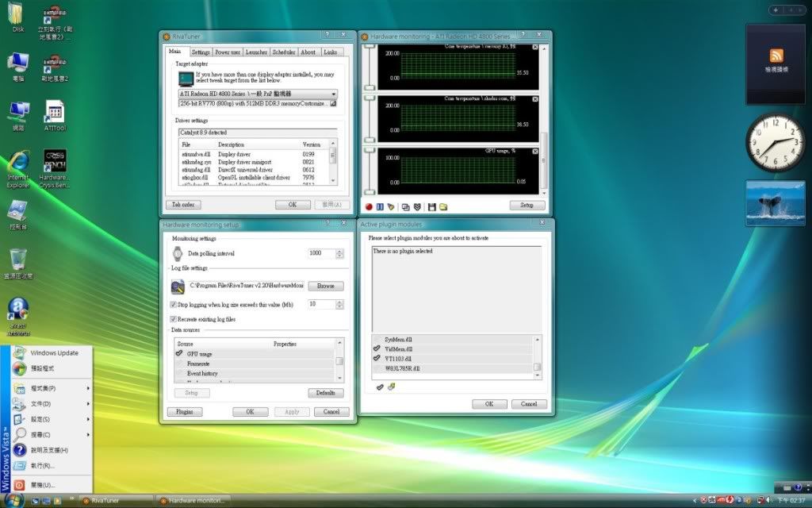Open Plugins from Hardware monitoring setup
The width and height of the screenshot is (812, 508).
[185, 412]
